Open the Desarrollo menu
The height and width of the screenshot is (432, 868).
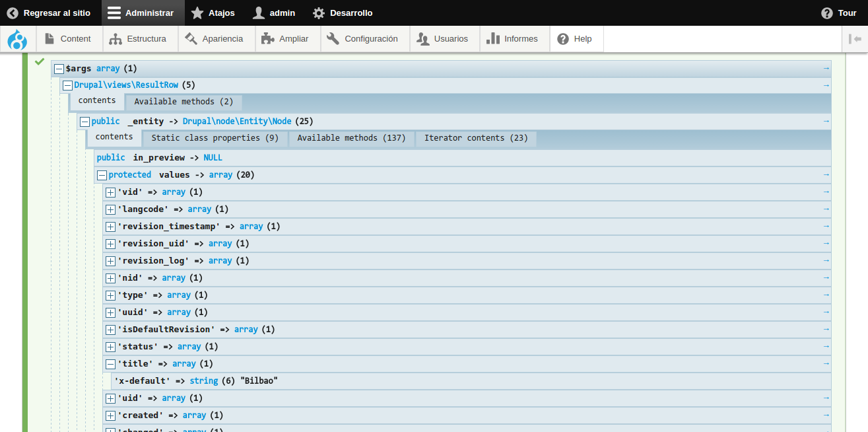(343, 13)
